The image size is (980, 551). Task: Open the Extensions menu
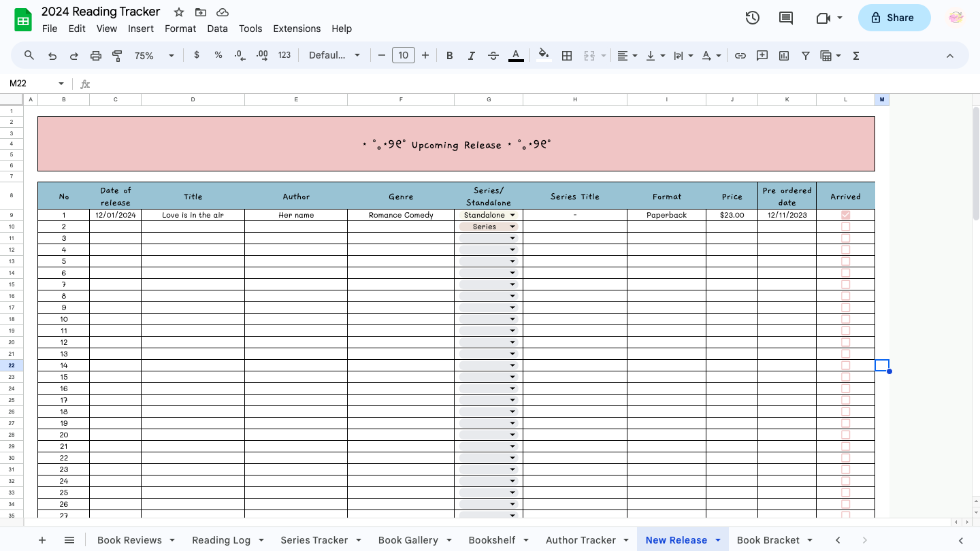pos(297,29)
